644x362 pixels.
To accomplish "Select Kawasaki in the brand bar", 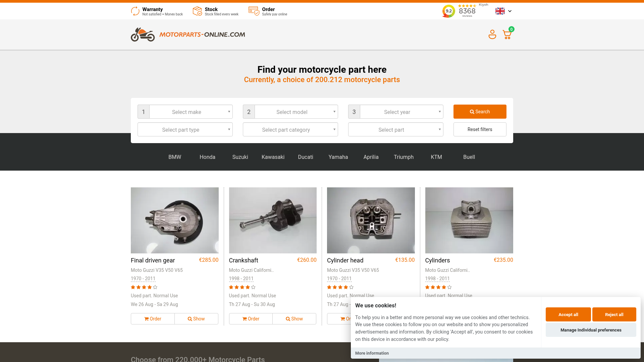I will pyautogui.click(x=273, y=157).
